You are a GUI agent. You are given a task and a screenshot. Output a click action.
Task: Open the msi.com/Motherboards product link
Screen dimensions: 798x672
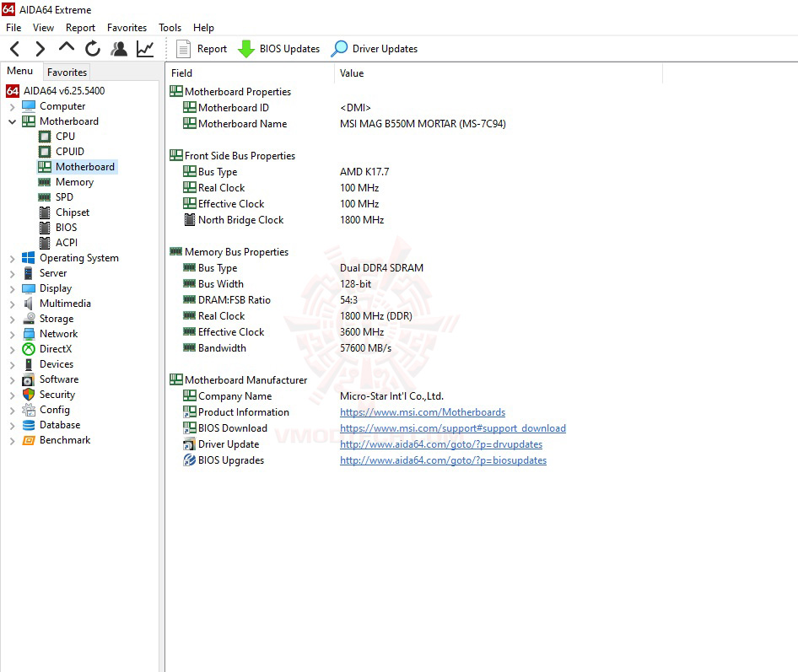pos(423,412)
